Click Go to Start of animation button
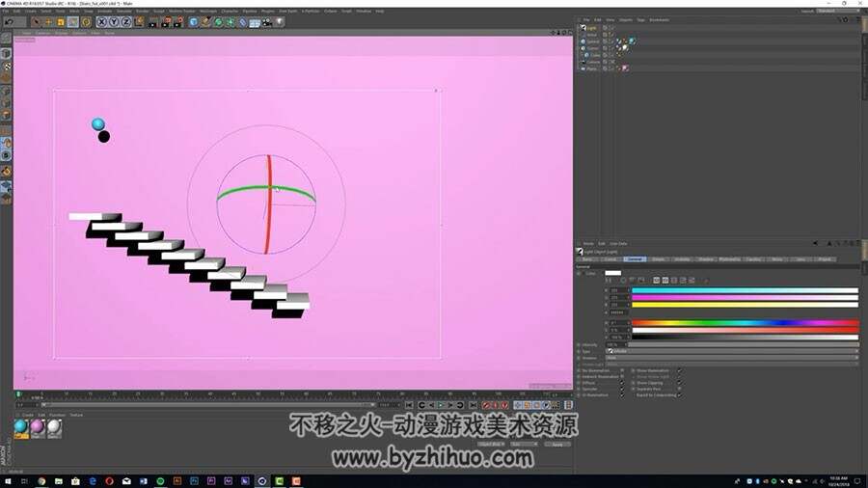The width and height of the screenshot is (868, 488). 409,406
